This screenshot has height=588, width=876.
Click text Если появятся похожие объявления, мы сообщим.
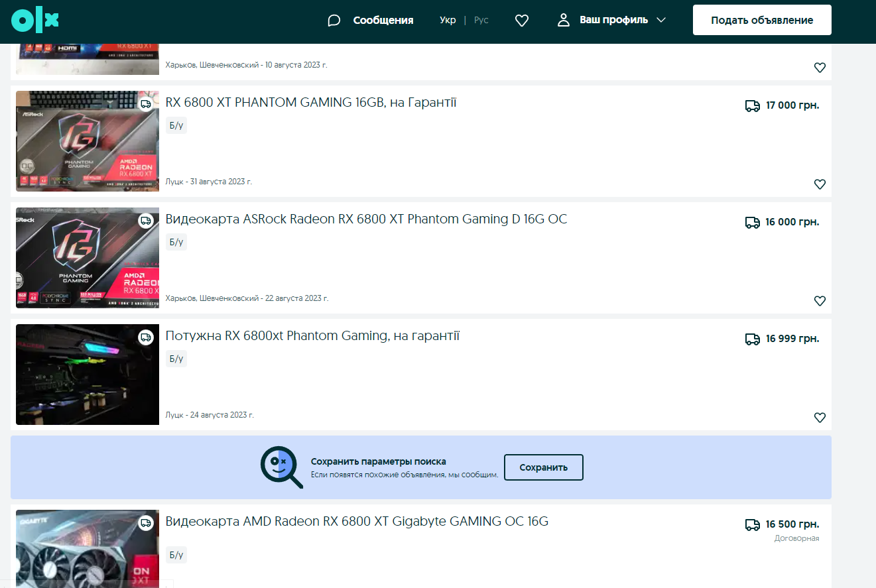click(405, 475)
